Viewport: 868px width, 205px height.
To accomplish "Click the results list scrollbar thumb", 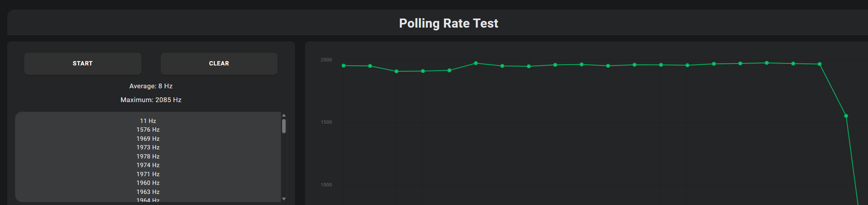I will [x=284, y=126].
